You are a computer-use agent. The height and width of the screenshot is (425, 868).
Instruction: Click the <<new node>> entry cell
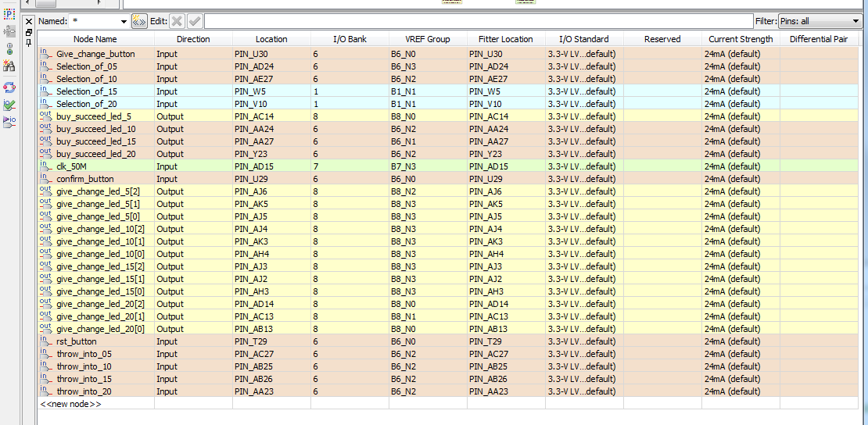pyautogui.click(x=95, y=404)
